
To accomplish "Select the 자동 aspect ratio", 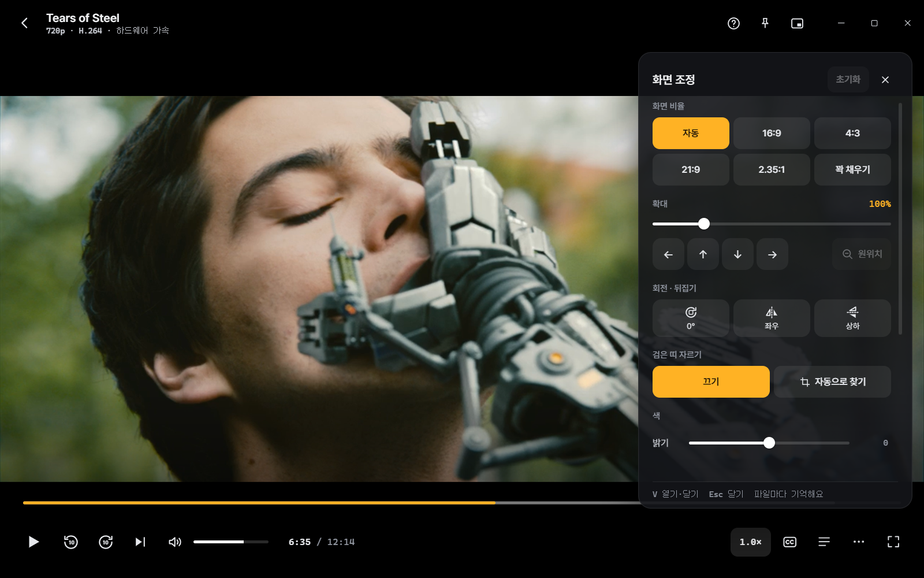I will 691,133.
